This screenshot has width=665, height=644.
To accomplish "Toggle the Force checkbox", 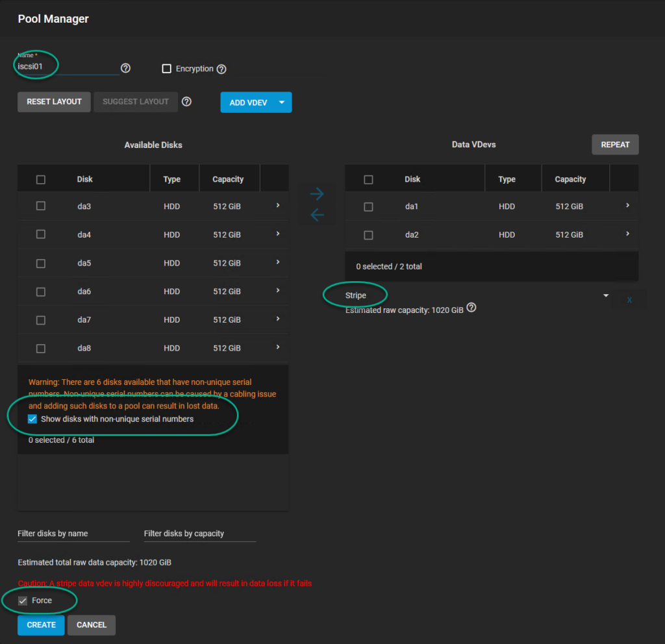I will (23, 601).
